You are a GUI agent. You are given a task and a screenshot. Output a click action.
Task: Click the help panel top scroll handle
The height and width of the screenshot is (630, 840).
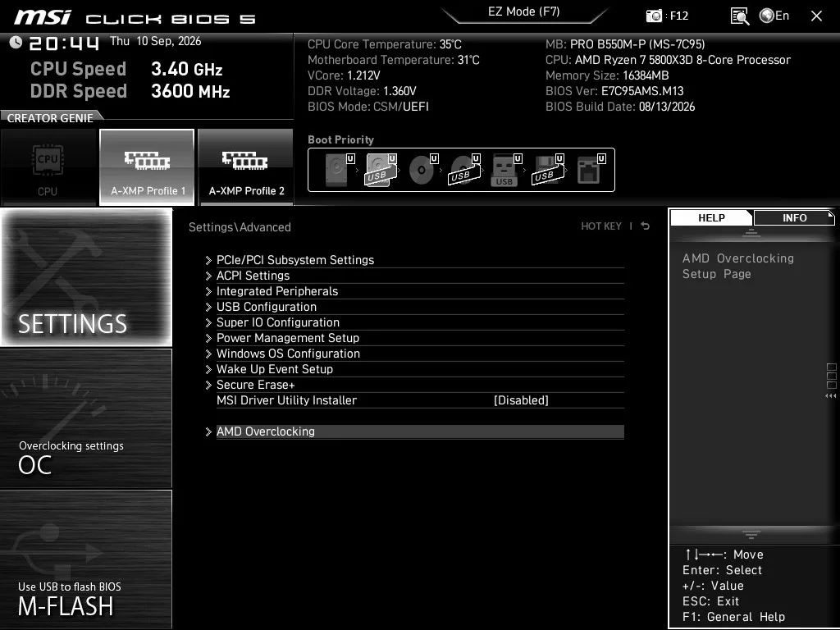(751, 232)
